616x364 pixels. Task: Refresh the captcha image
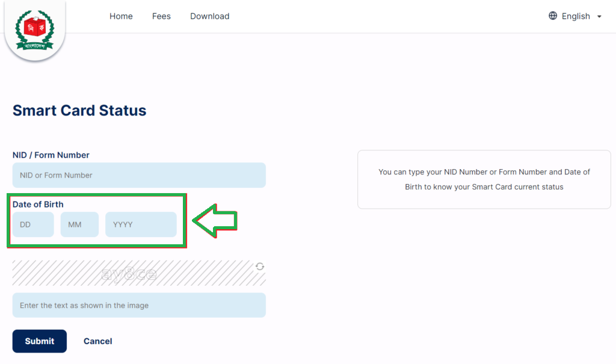point(260,267)
